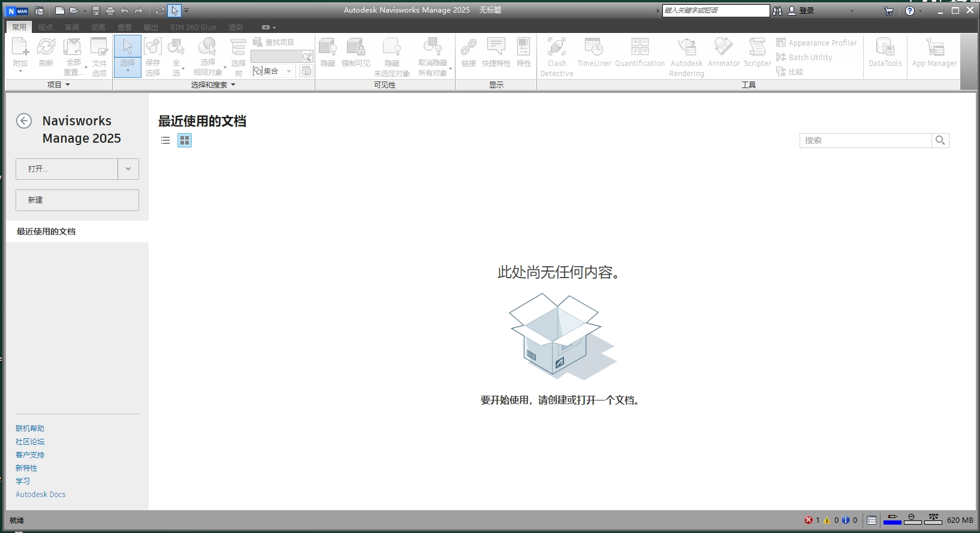Expand the 选择 (Select) tool dropdown
This screenshot has width=980, height=533.
tap(128, 71)
